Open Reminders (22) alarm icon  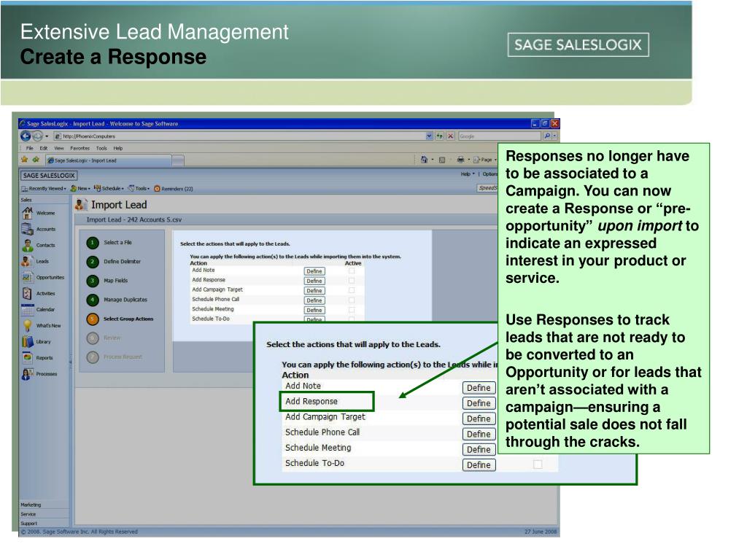point(157,189)
